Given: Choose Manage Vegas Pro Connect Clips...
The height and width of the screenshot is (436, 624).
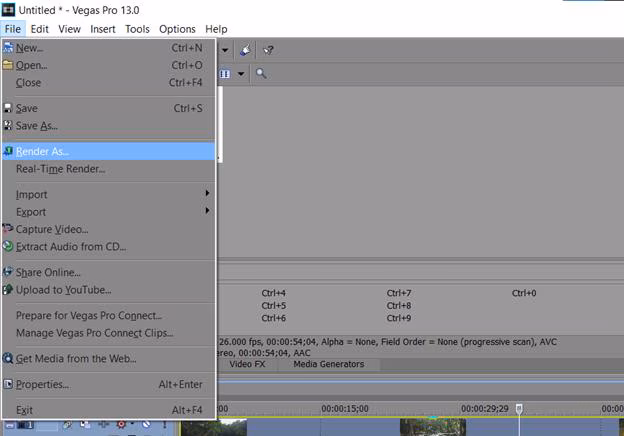Looking at the screenshot, I should [x=108, y=333].
